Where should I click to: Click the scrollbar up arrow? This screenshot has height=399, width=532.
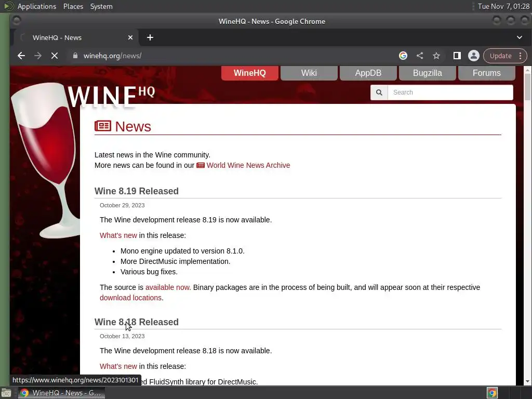point(527,70)
